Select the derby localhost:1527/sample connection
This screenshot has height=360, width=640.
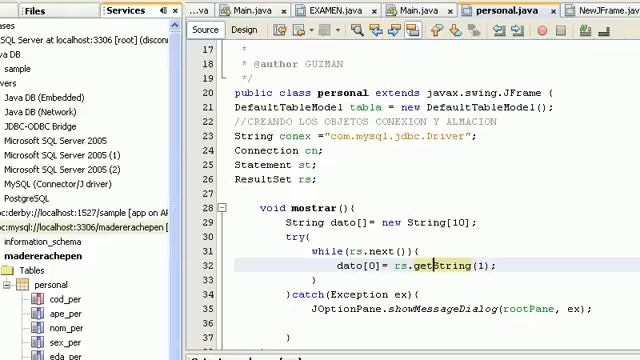coord(84,213)
